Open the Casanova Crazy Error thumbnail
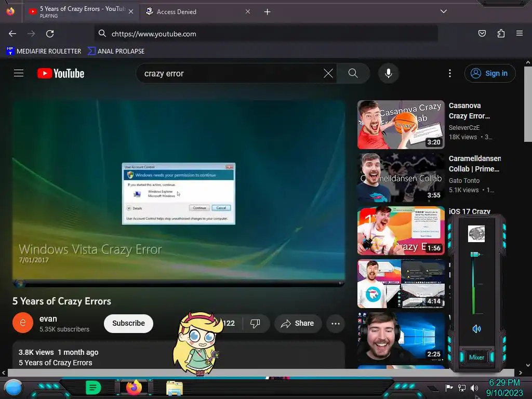Viewport: 532px width, 399px height. pyautogui.click(x=401, y=125)
